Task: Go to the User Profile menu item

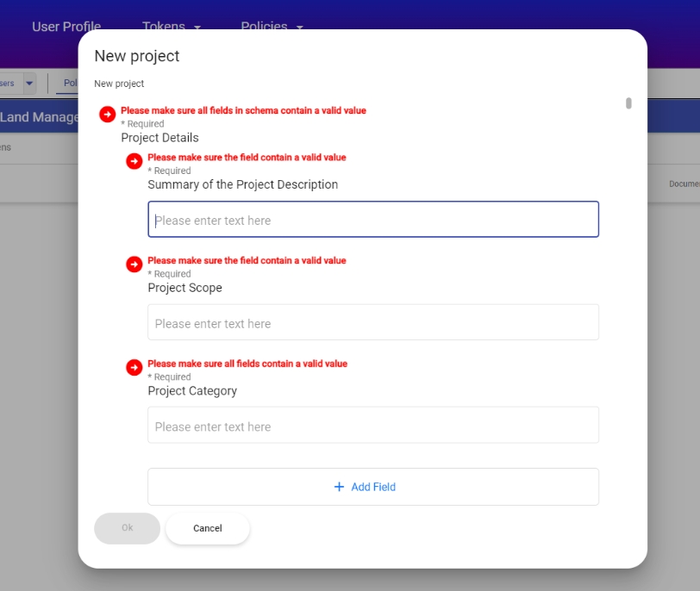Action: click(66, 27)
